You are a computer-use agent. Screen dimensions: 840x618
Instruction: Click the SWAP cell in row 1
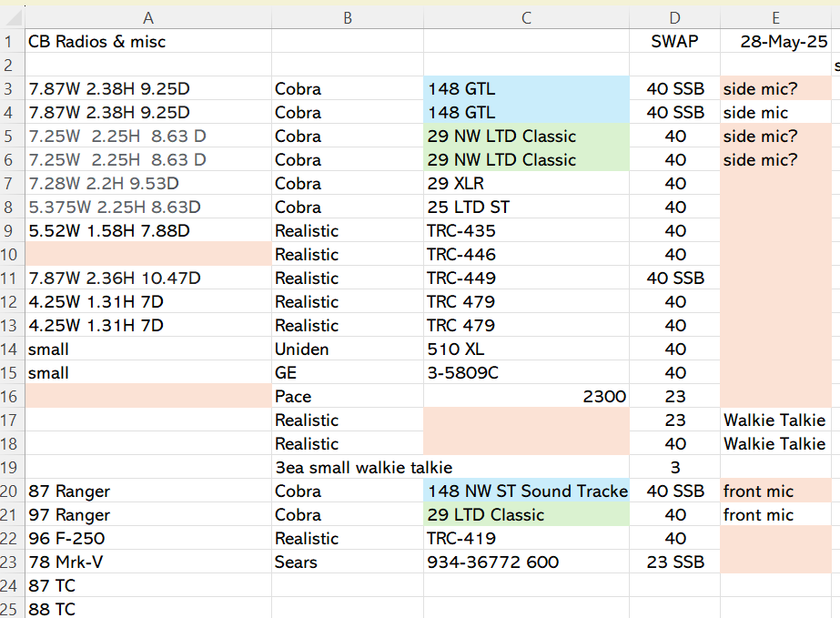pyautogui.click(x=674, y=42)
